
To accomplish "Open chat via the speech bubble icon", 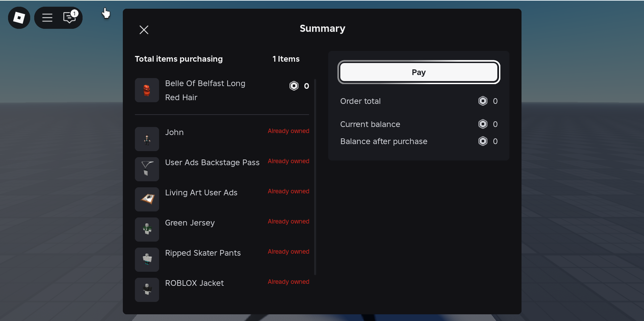I will [x=69, y=18].
